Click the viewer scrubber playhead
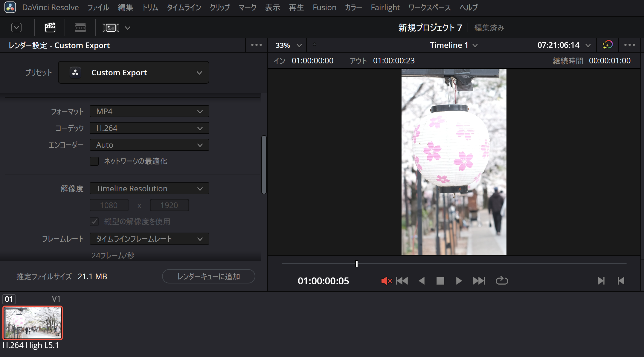Image resolution: width=644 pixels, height=357 pixels. [x=356, y=264]
